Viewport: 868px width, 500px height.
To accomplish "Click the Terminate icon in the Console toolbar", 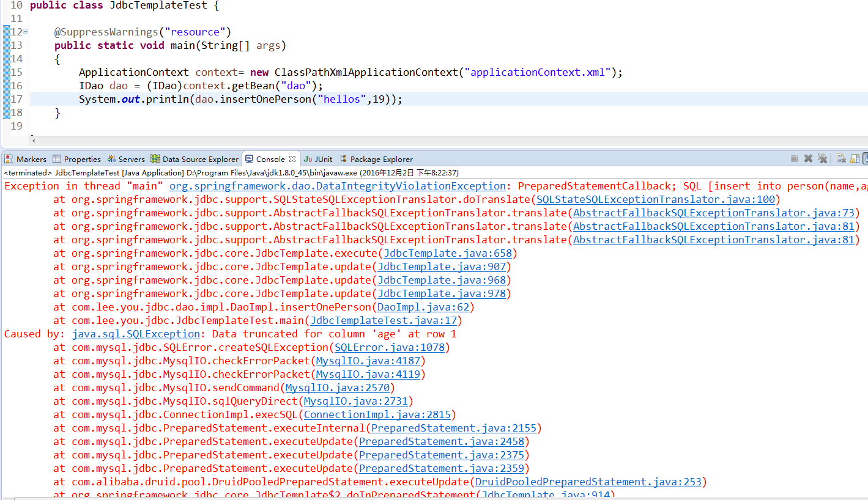I will (794, 158).
